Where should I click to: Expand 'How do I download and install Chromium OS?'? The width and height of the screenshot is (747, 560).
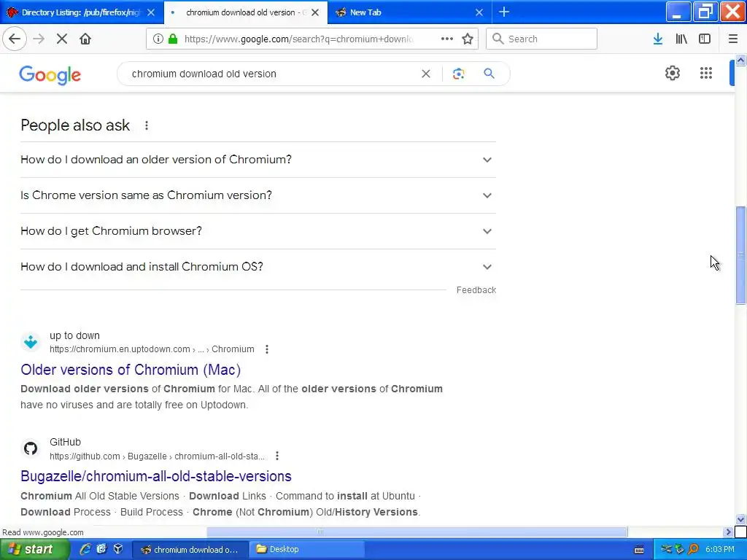[x=258, y=267]
